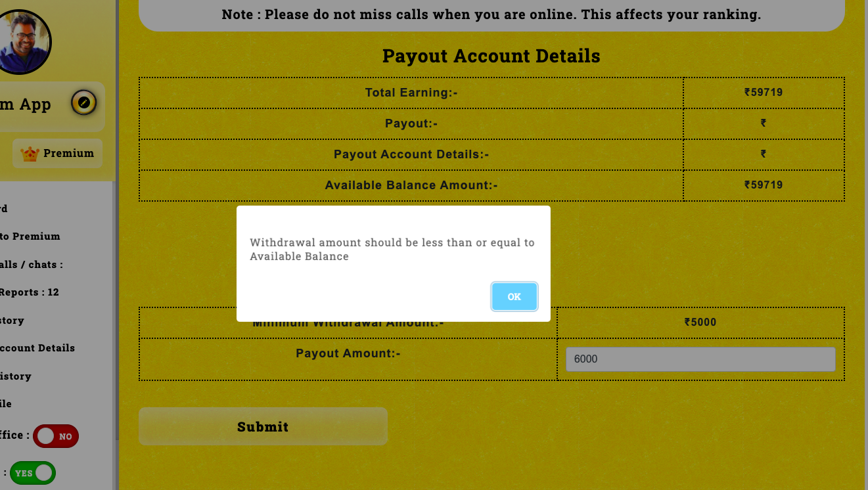
Task: Open the 'to Premium' sidebar item
Action: coord(30,236)
